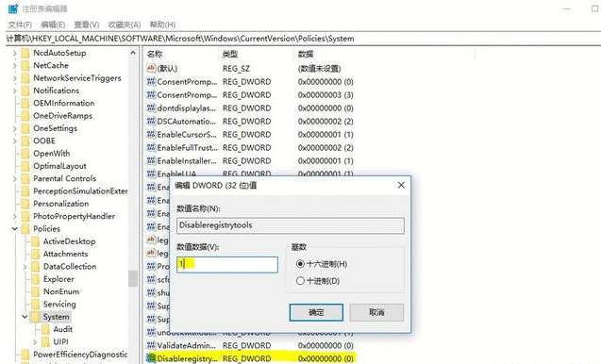The height and width of the screenshot is (364, 601).
Task: Click icon of ConsentPromp value with data (3)
Action: (151, 94)
